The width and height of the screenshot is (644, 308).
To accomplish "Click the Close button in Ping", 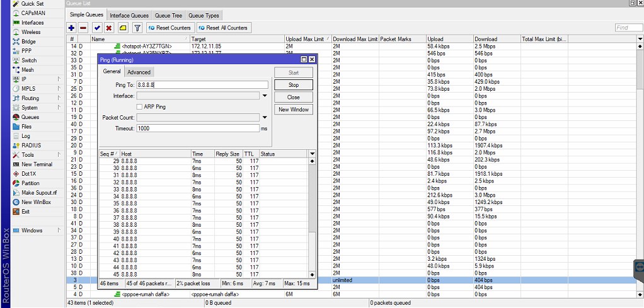I will tap(294, 98).
